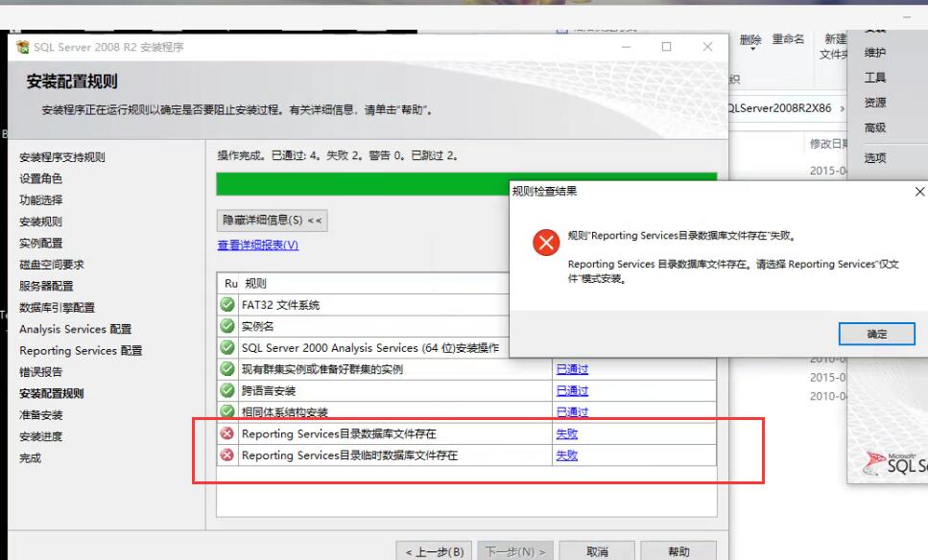928x560 pixels.
Task: Open 失败 link for Reporting Services目录数据库文件存在
Action: click(x=567, y=434)
